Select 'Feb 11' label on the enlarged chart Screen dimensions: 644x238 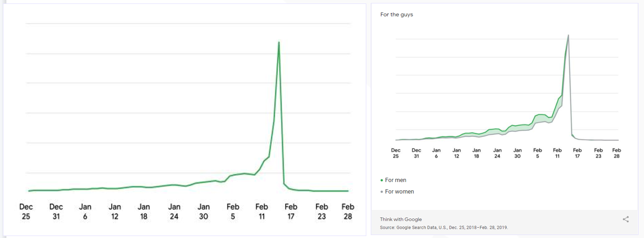[x=262, y=211]
